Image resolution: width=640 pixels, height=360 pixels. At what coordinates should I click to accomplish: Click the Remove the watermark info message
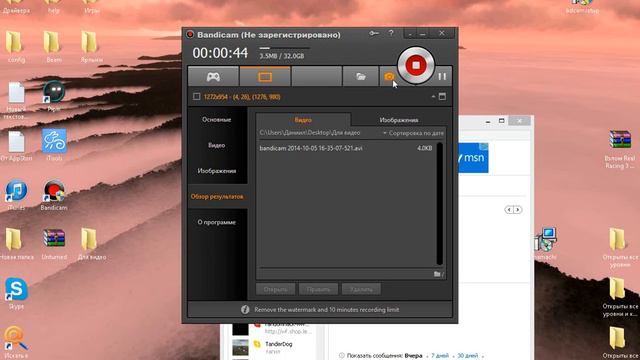pyautogui.click(x=327, y=310)
